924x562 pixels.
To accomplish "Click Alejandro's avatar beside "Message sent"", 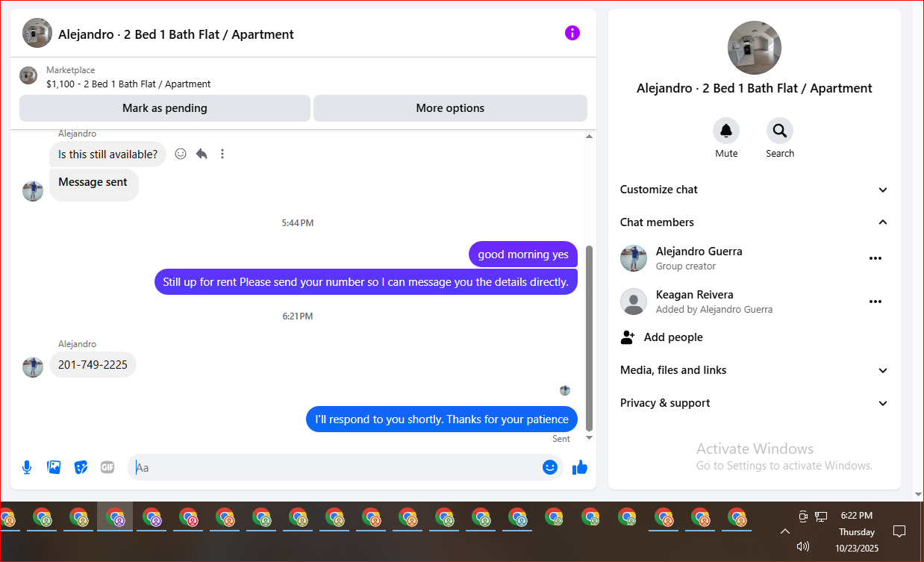I will click(x=33, y=190).
